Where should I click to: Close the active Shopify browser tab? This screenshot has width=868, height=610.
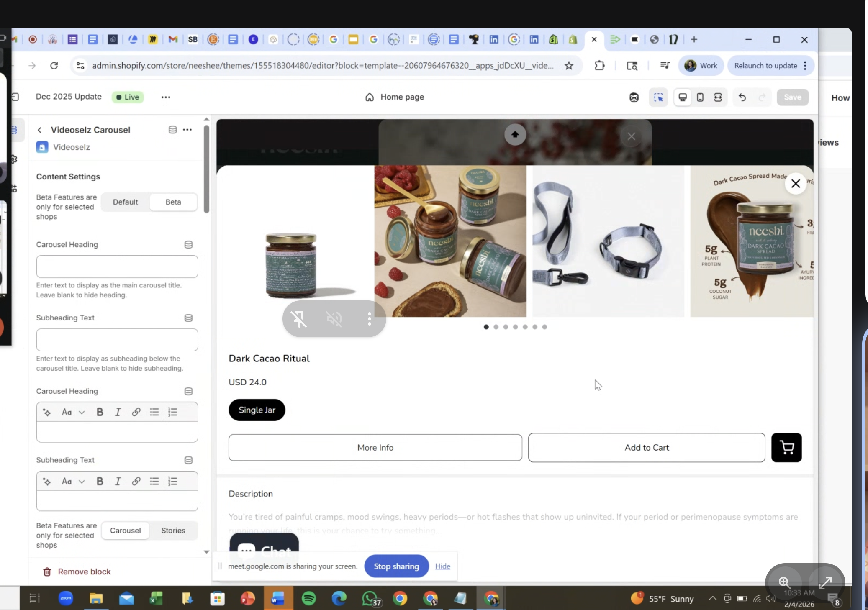coord(594,39)
